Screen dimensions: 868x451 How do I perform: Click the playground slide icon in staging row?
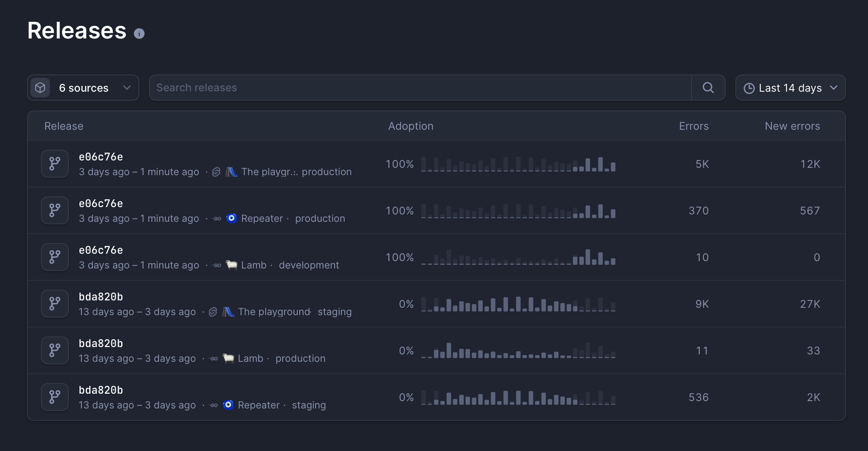[228, 312]
